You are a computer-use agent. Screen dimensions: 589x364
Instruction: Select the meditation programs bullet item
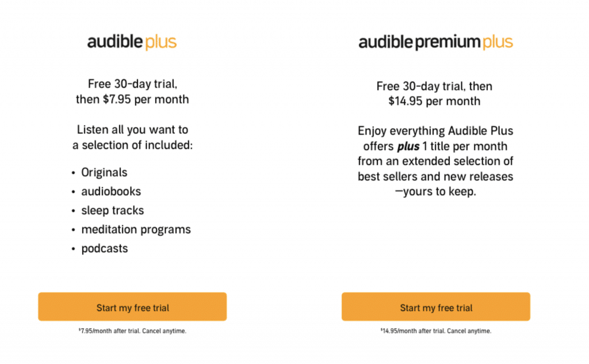coord(136,229)
